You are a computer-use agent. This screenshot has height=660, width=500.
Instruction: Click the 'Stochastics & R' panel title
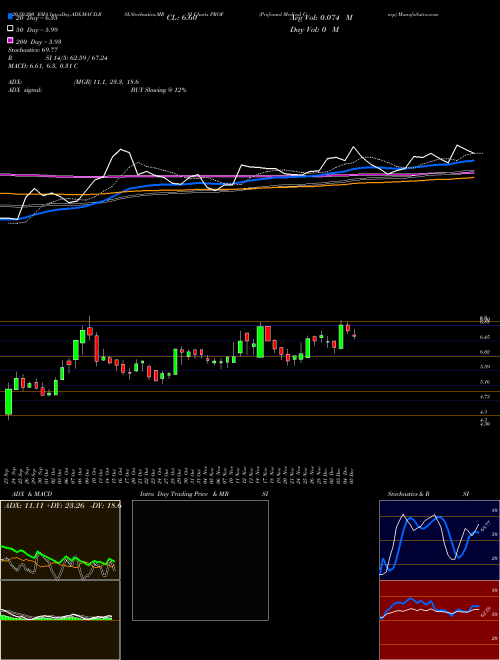tap(408, 494)
